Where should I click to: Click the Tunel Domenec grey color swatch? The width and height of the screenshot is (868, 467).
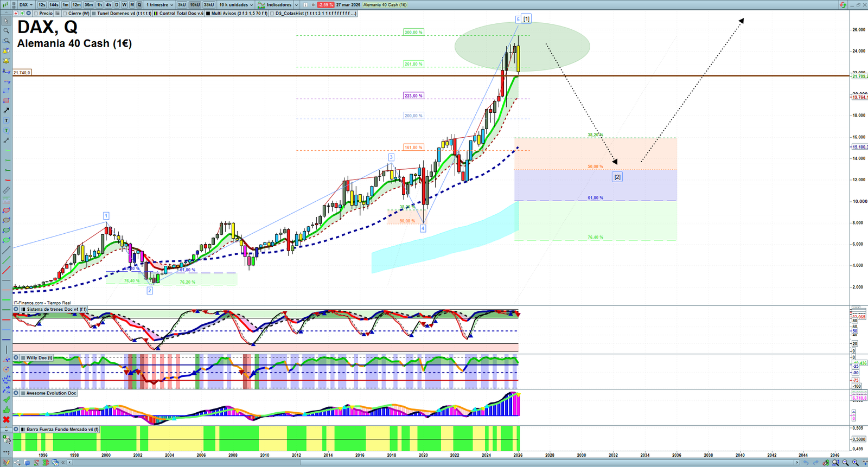click(94, 14)
